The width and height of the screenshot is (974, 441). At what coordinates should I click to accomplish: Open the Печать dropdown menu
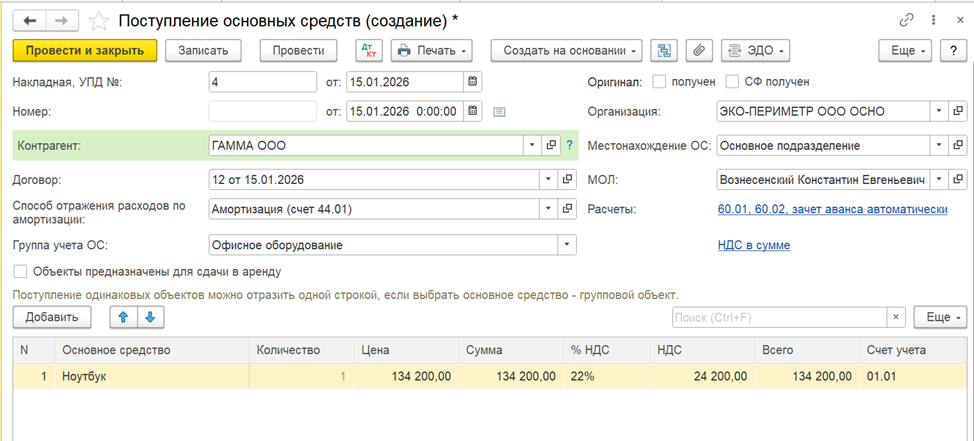[432, 51]
